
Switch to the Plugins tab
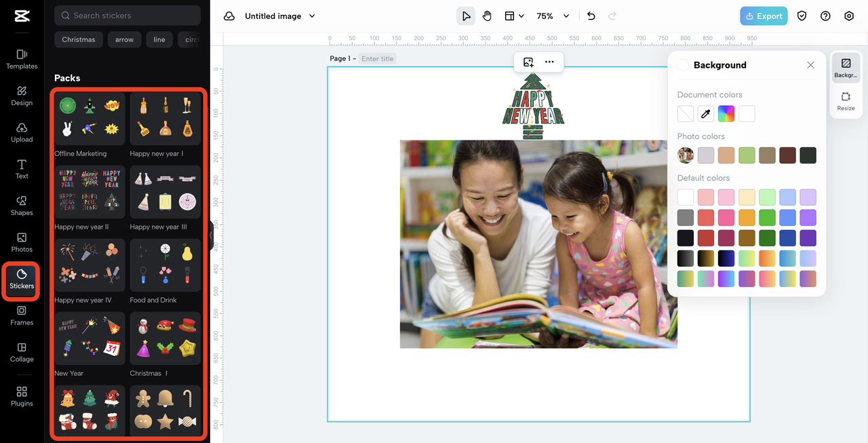22,396
